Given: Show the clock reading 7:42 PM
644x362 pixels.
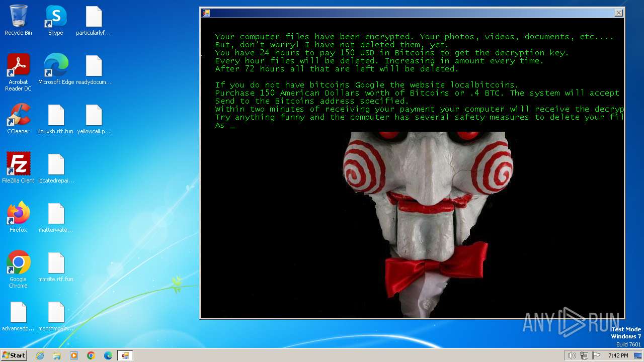Looking at the screenshot, I should tap(618, 355).
